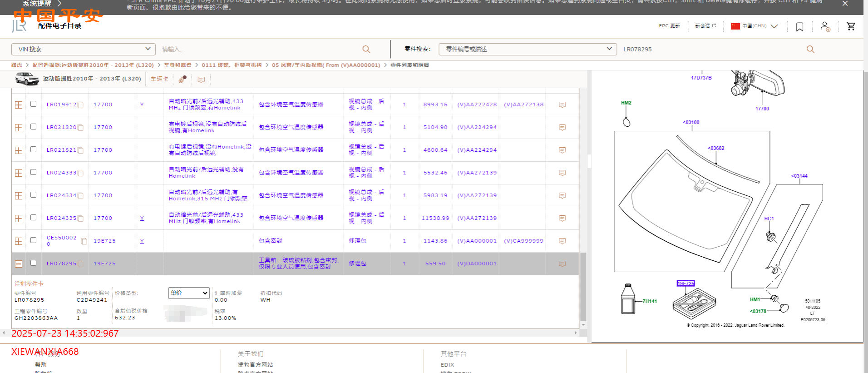The height and width of the screenshot is (373, 868).
Task: Copy part number LR021821 icon
Action: click(x=80, y=150)
